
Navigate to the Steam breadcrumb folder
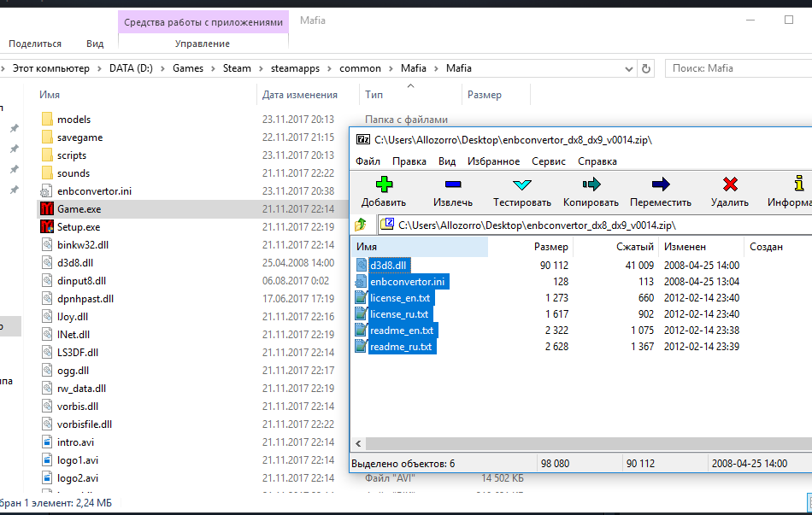237,68
